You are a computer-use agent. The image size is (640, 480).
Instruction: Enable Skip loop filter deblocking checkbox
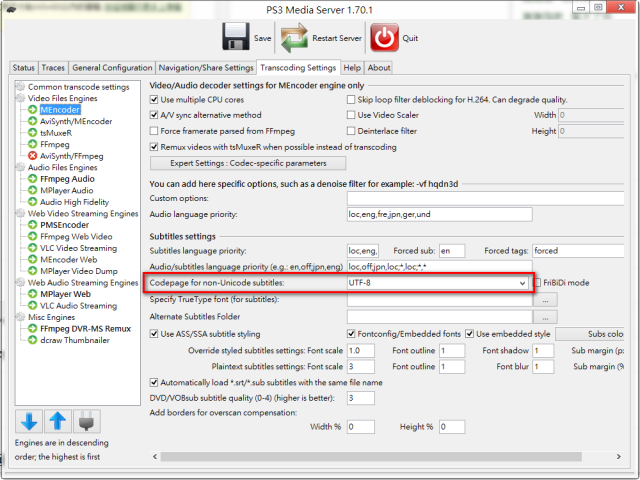pyautogui.click(x=351, y=99)
